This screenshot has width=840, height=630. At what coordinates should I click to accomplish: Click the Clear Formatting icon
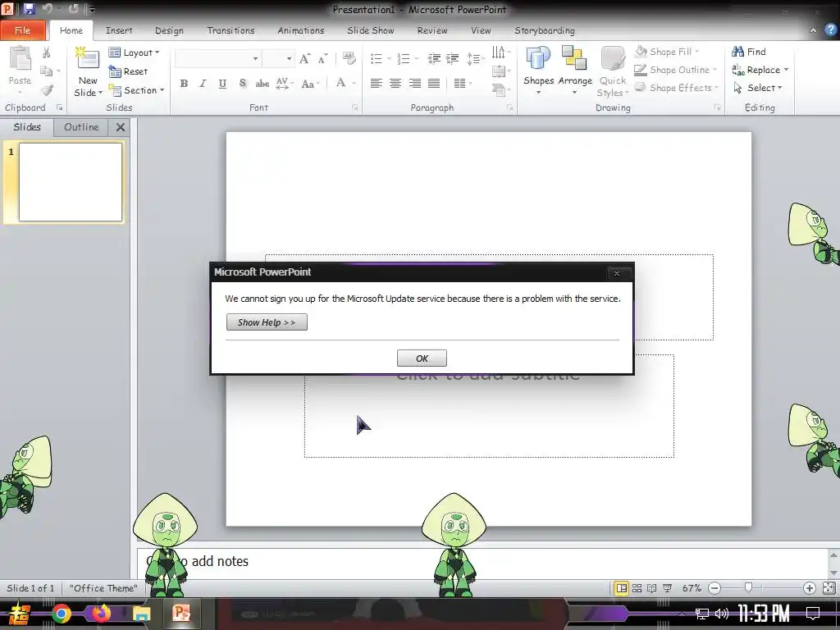tap(349, 58)
